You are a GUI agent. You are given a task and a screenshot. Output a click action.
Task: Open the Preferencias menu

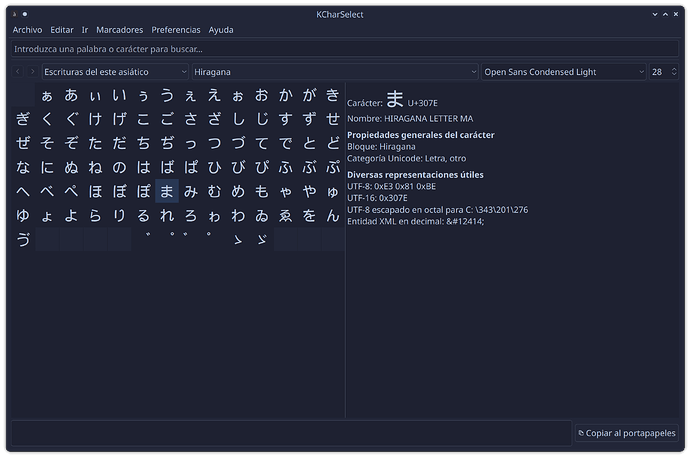176,30
